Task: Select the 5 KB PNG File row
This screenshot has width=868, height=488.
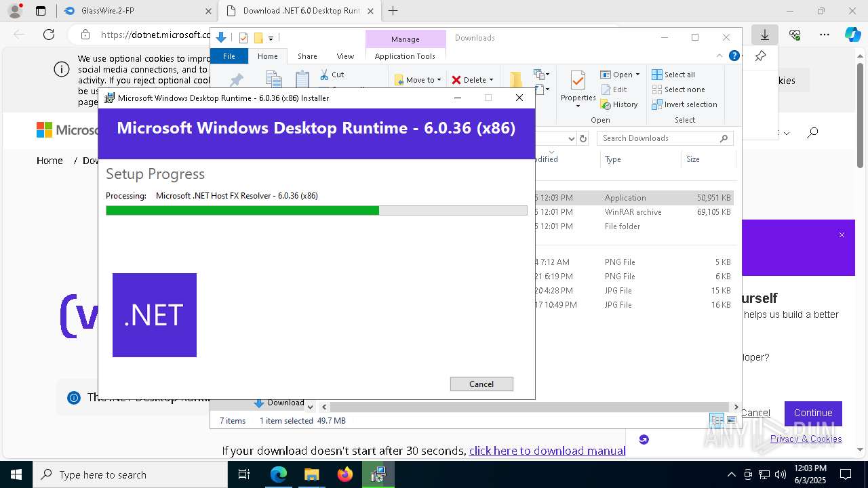Action: click(634, 262)
